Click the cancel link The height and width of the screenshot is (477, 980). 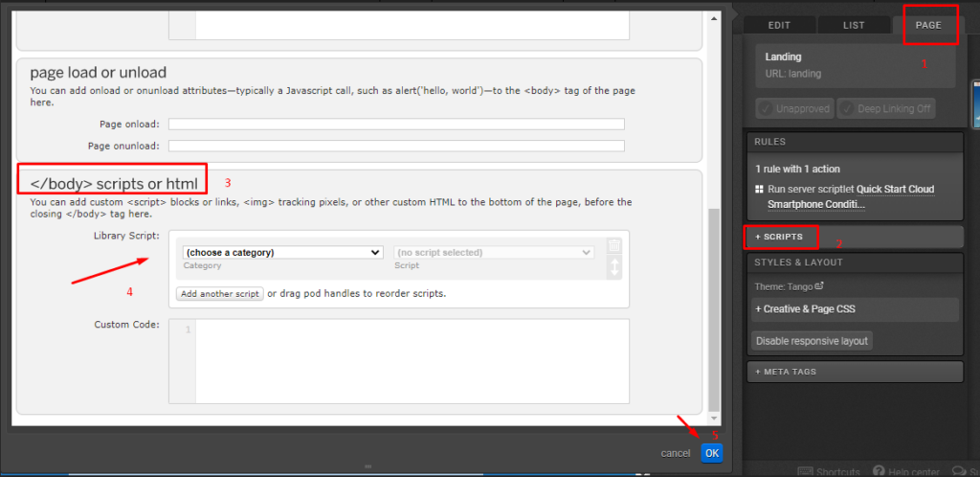click(x=675, y=453)
